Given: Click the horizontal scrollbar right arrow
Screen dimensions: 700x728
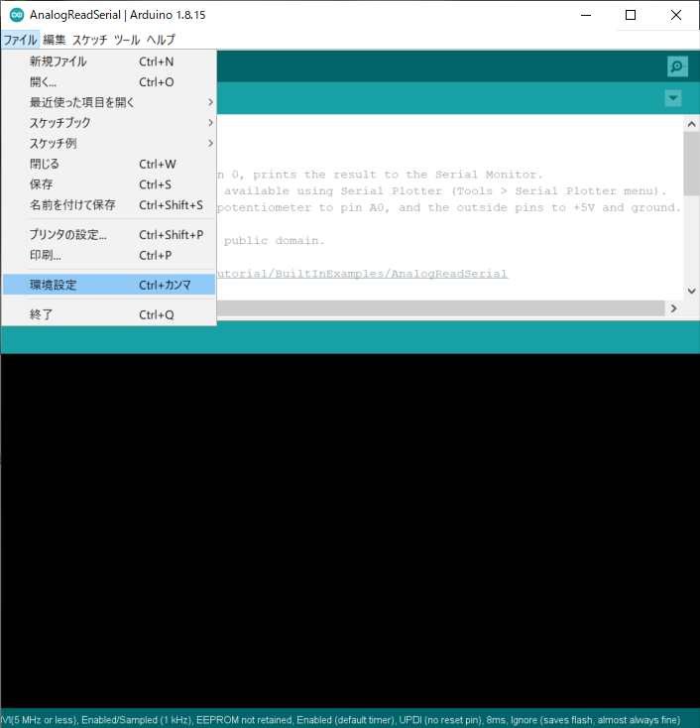Looking at the screenshot, I should click(x=673, y=308).
